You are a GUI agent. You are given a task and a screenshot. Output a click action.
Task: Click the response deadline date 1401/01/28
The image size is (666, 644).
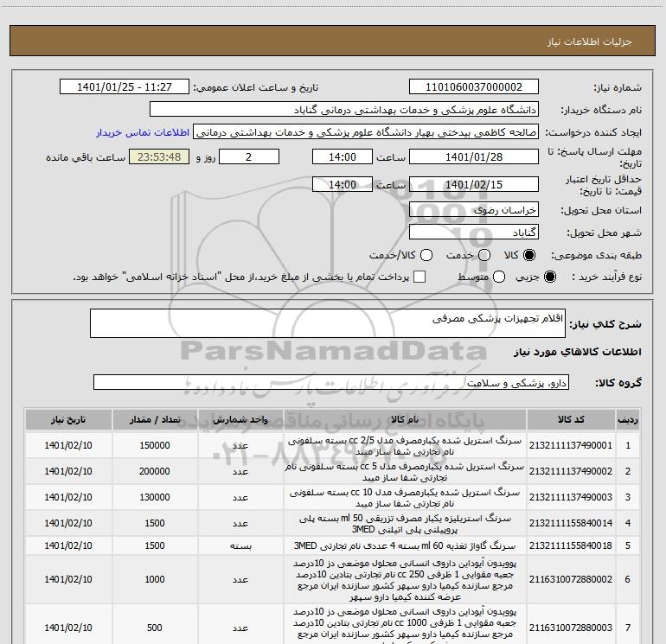tap(474, 156)
